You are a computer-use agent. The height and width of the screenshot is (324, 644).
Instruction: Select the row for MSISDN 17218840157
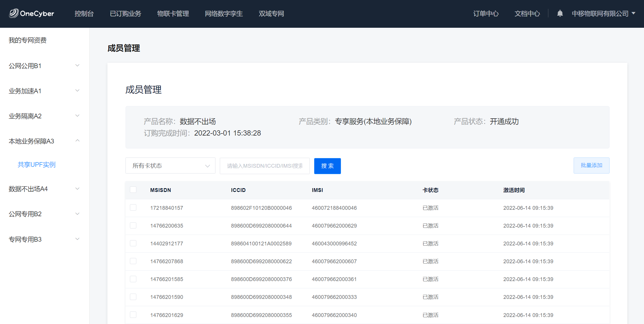[133, 207]
